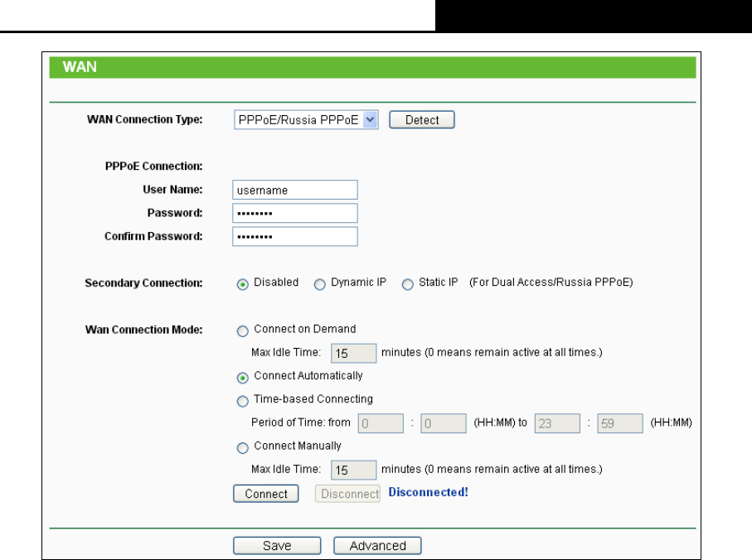The height and width of the screenshot is (560, 752).
Task: Choose Dynamic IP secondary connection
Action: click(x=319, y=284)
